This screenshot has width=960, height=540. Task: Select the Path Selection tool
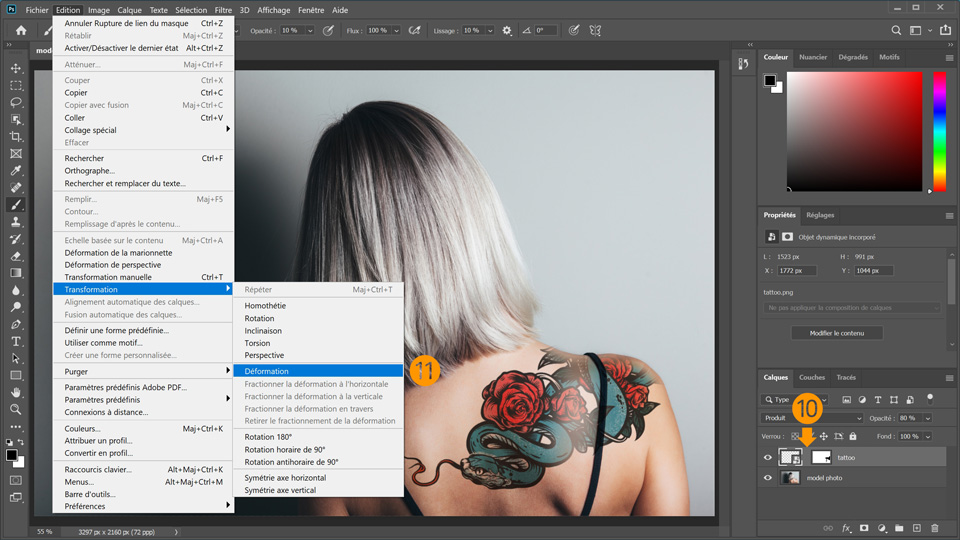16,359
